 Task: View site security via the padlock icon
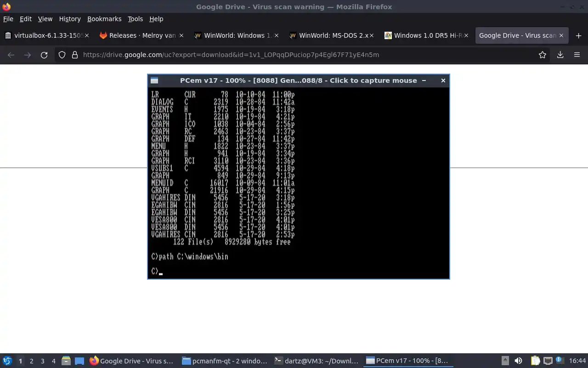pos(74,55)
